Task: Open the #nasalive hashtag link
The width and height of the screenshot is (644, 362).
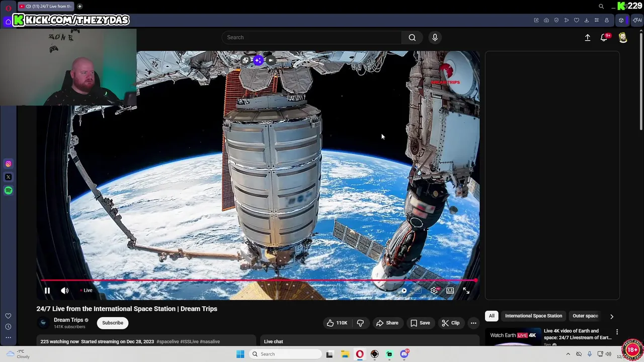Action: pos(210,341)
